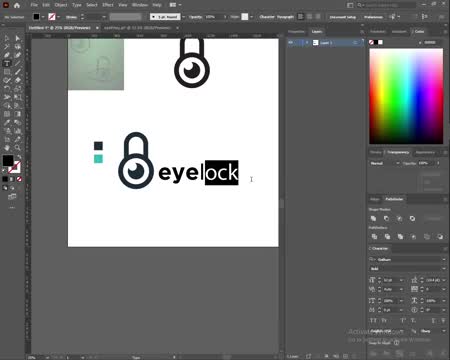
Task: Open the Paragraph link in control bar
Action: [x=285, y=17]
